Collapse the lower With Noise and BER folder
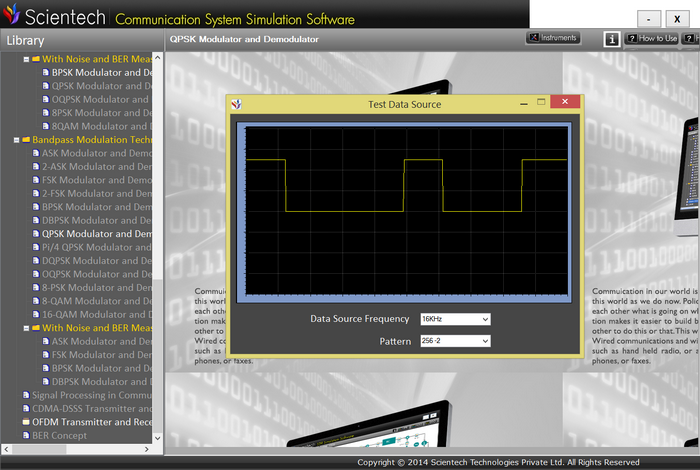700x470 pixels. coord(26,328)
